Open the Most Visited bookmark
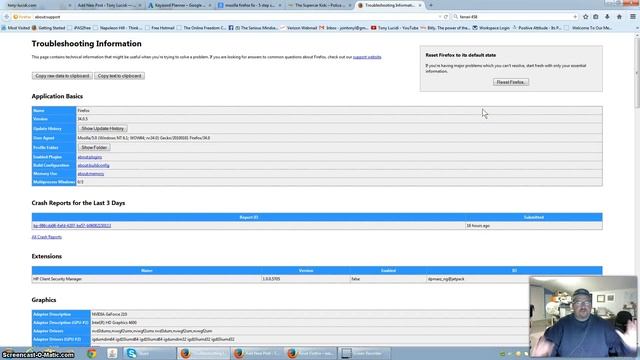The height and width of the screenshot is (360, 640). coord(16,28)
